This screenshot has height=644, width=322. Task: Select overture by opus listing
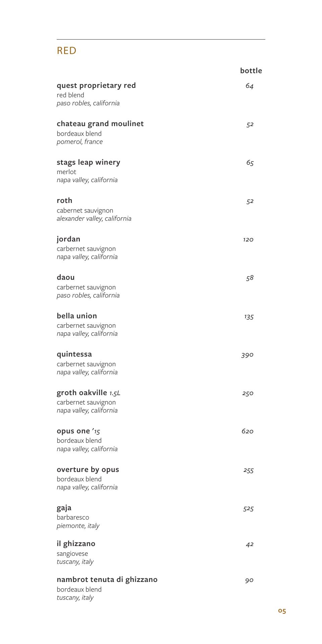tap(88, 470)
